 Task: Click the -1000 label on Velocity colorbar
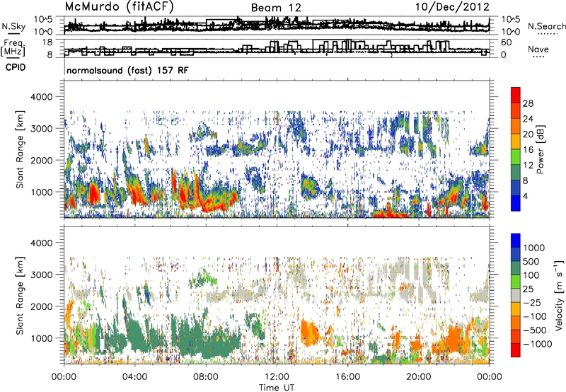coord(538,344)
